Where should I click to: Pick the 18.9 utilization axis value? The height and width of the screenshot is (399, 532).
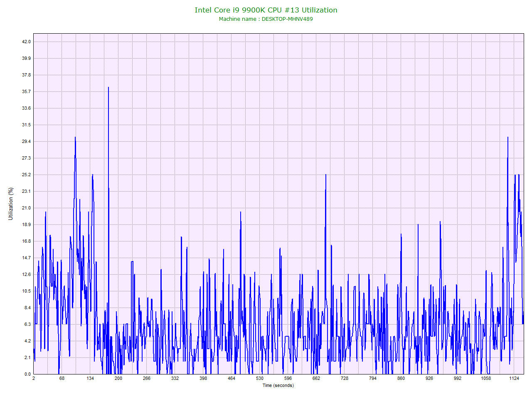click(27, 224)
